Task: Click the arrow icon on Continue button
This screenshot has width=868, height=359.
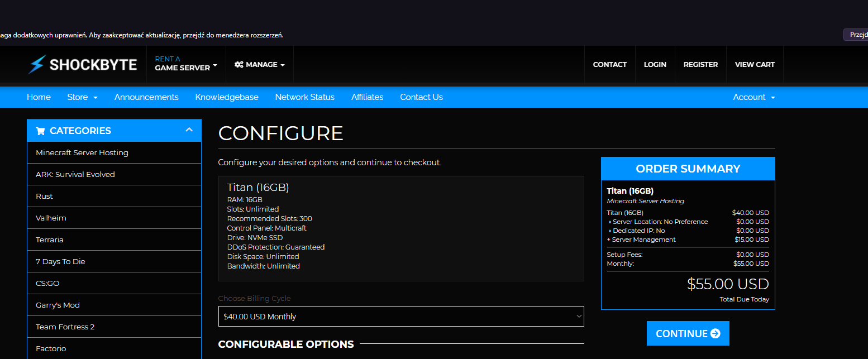Action: (x=715, y=334)
